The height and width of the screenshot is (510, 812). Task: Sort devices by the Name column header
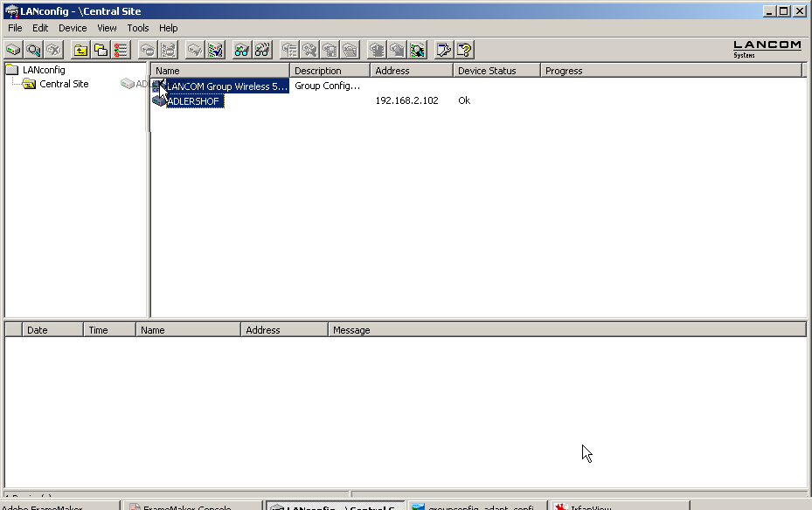tap(220, 71)
